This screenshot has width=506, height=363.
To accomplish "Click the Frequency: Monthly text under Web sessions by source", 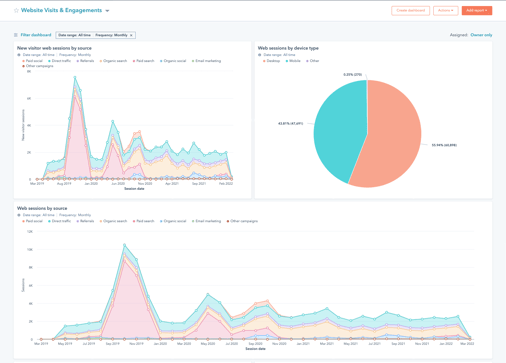I will point(75,215).
